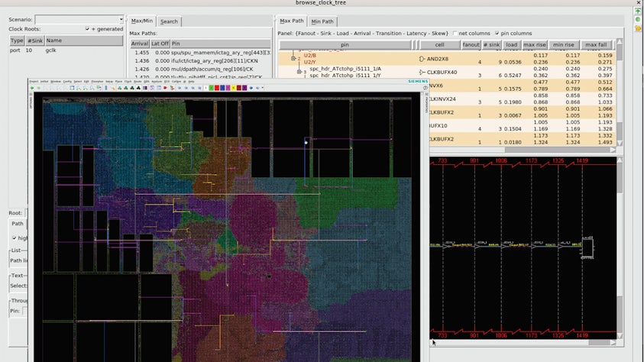Toggle the highlight checkbox under Path tab
Screen dimensions: 644x362
click(x=14, y=238)
